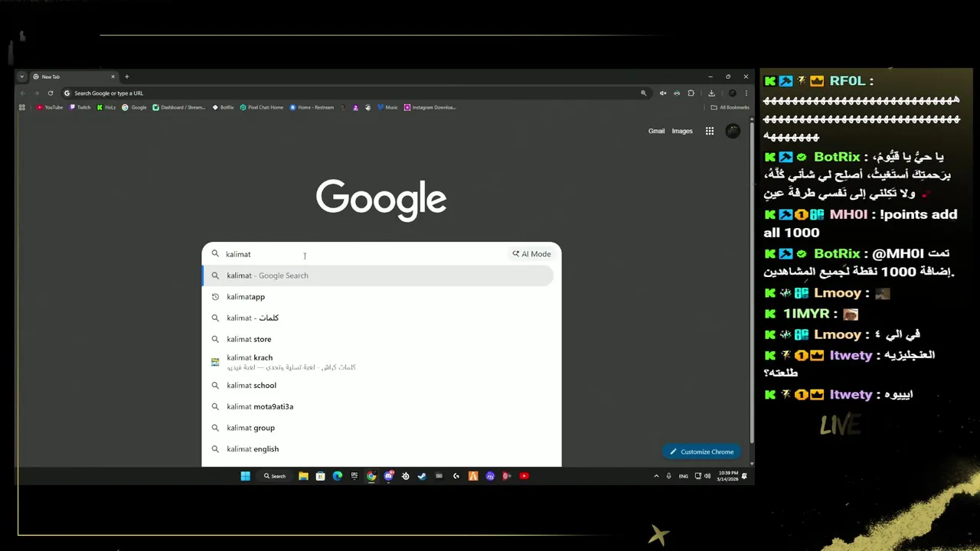Viewport: 980px width, 551px height.
Task: Select 'kalimat - Google Search' suggestion
Action: 377,275
